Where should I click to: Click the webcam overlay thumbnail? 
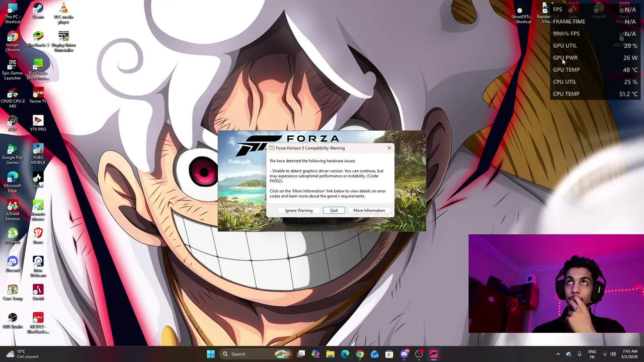556,284
